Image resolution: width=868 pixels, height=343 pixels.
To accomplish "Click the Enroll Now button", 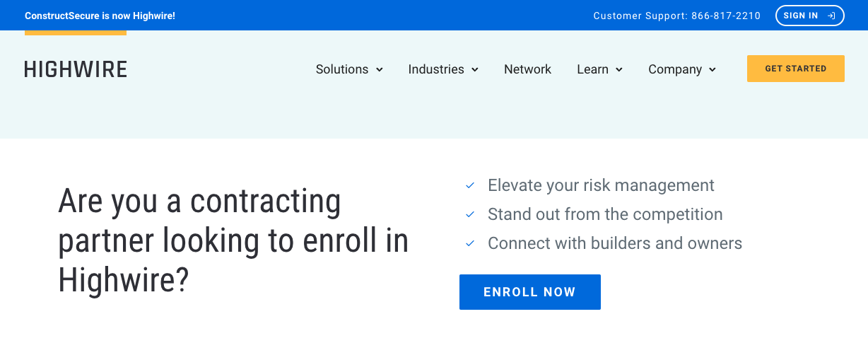I will tap(530, 292).
